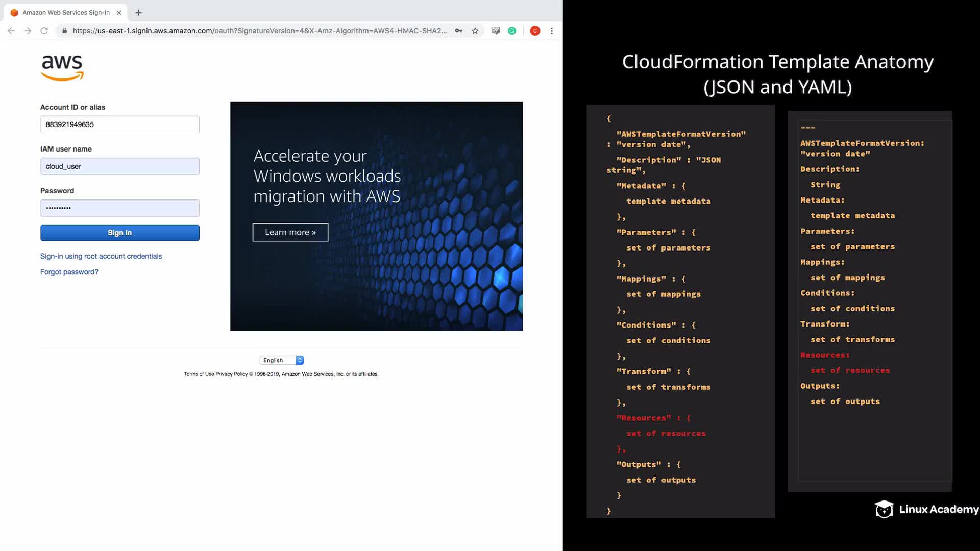Focus the Account ID or alias field
This screenshot has height=551, width=980.
pyautogui.click(x=119, y=124)
